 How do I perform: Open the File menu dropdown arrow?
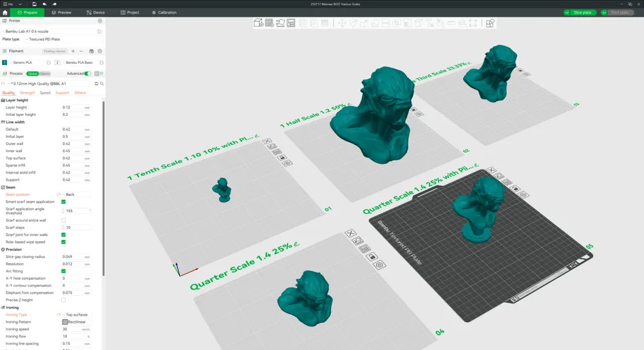click(x=20, y=4)
